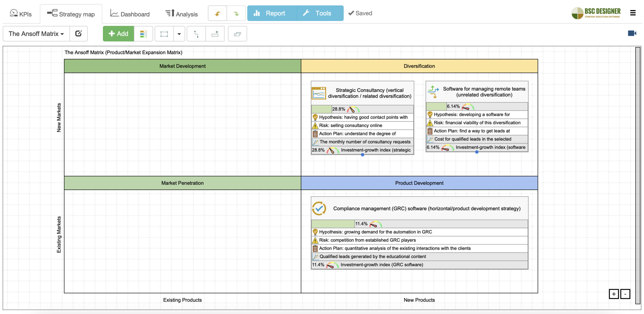
Task: Expand the shape tool dropdown arrow
Action: tap(179, 34)
